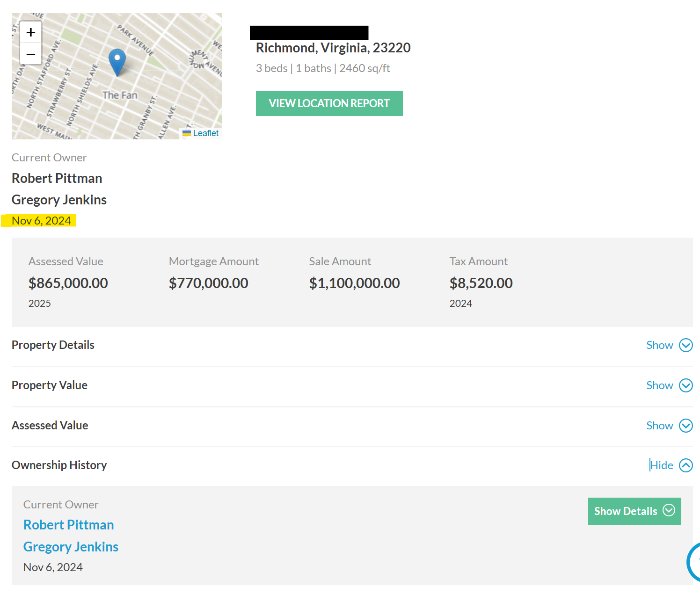Click the Ownership History section heading

(59, 465)
